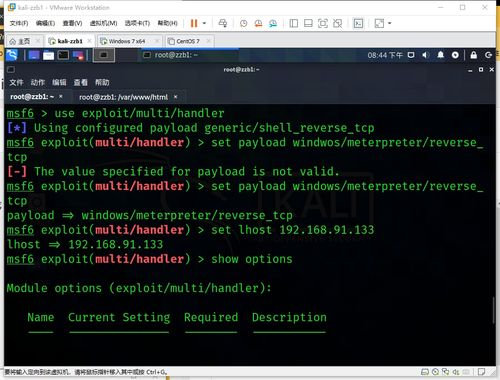Close the Windows 7 x64 VM tab
This screenshot has height=380, width=500.
point(157,41)
